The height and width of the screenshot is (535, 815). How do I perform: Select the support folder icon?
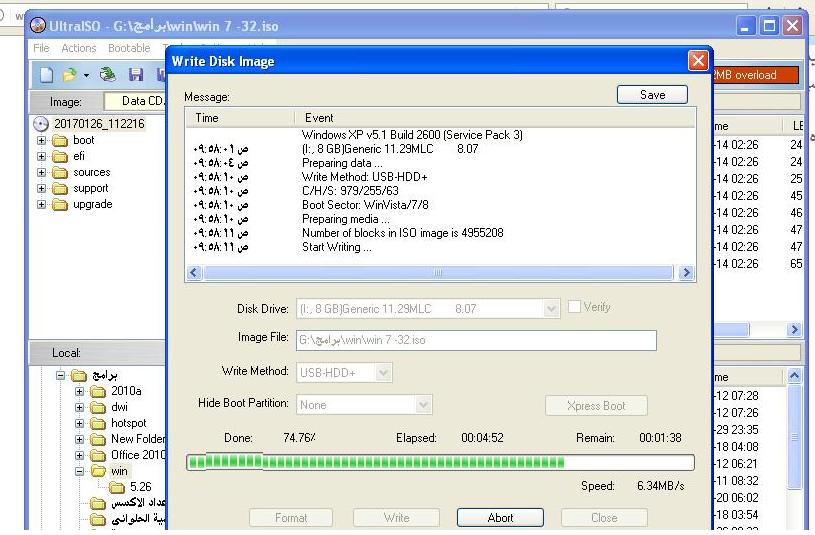[x=60, y=189]
